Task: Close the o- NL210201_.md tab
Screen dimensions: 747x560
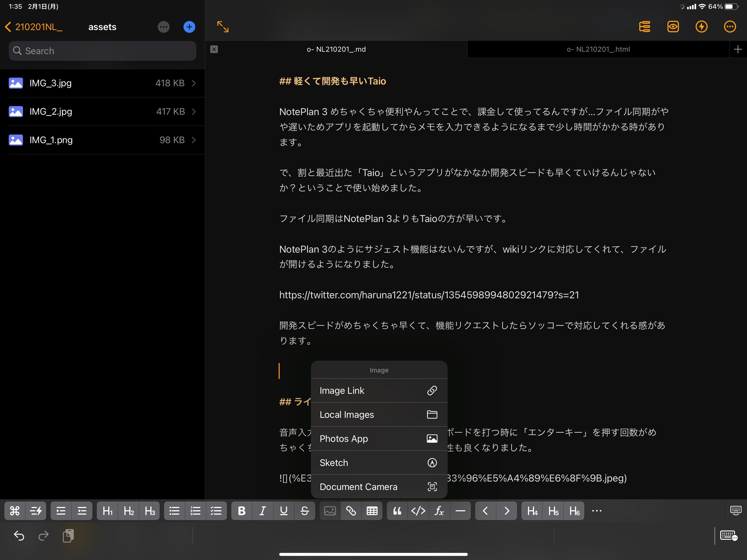Action: pyautogui.click(x=214, y=49)
